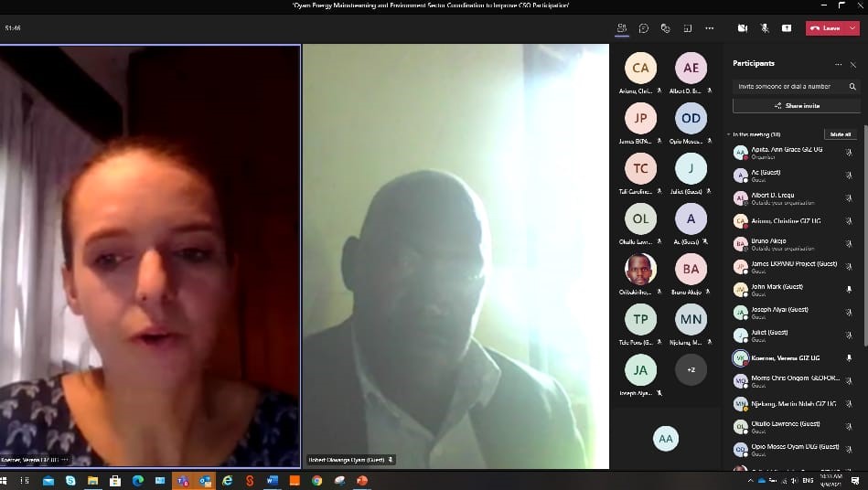Open the Reactions icon in toolbar
Viewport: 868px width, 490px height.
pyautogui.click(x=666, y=28)
